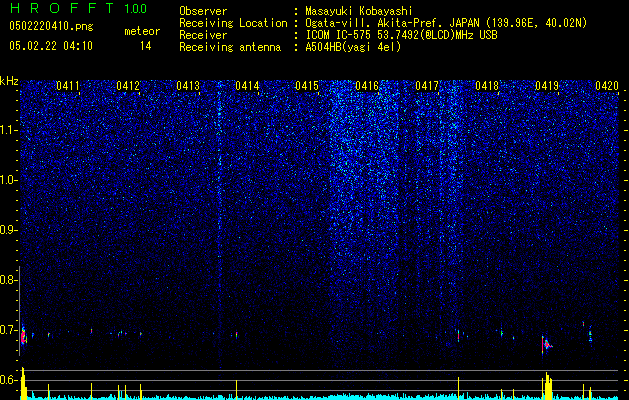Click the strong meteor echo near 0419

(x=546, y=344)
